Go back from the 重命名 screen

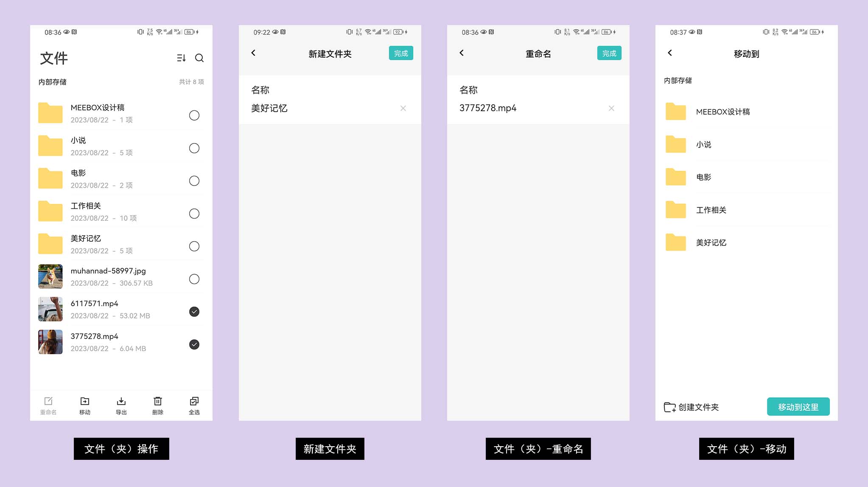[x=462, y=53]
